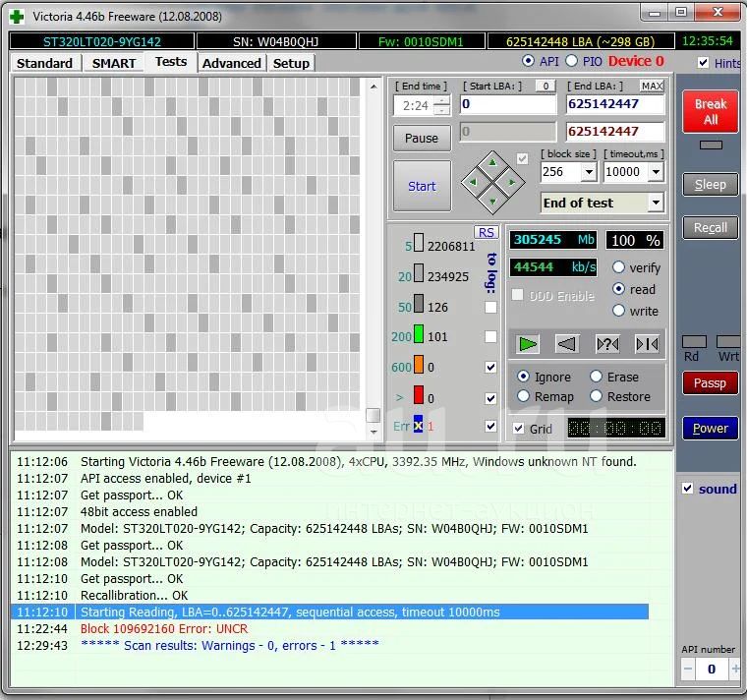Screen dimensions: 747x700
Task: Toggle log checkbox for 600 ms blocks
Action: click(x=490, y=367)
